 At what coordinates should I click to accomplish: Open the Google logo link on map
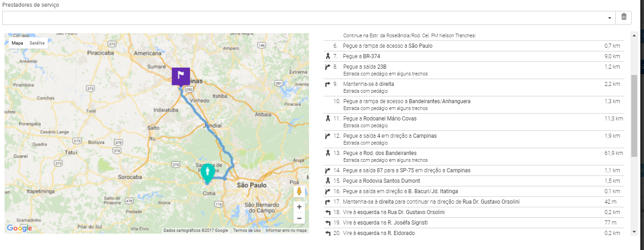(x=20, y=228)
